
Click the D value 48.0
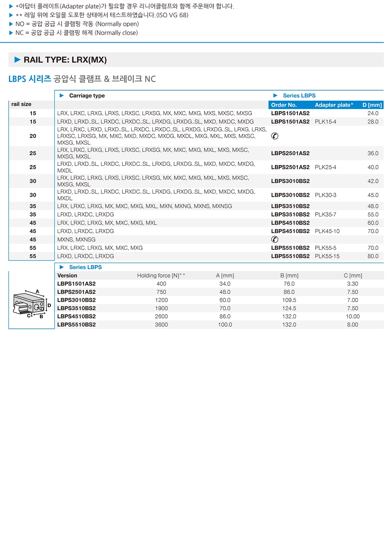coord(373,206)
